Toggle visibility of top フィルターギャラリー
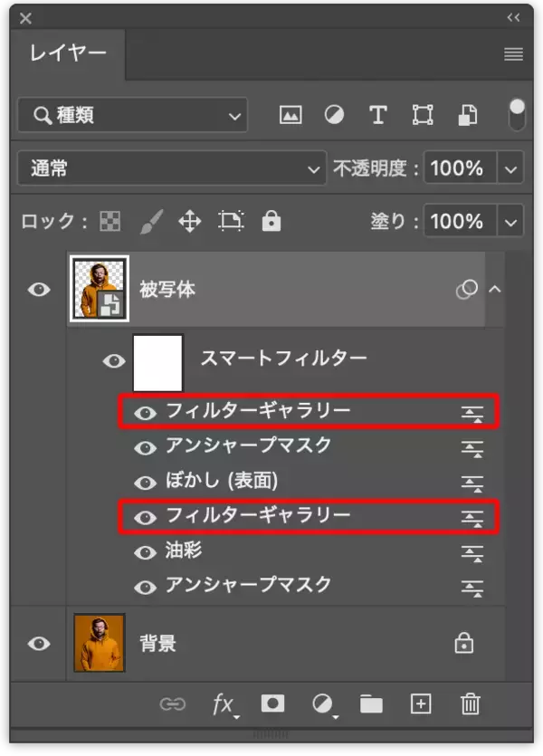The width and height of the screenshot is (543, 756). coord(145,413)
